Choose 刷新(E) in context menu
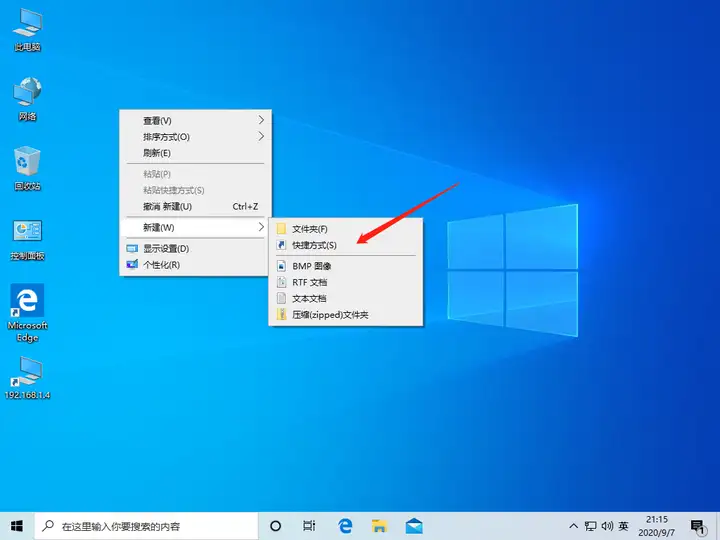This screenshot has height=540, width=720. [196, 153]
